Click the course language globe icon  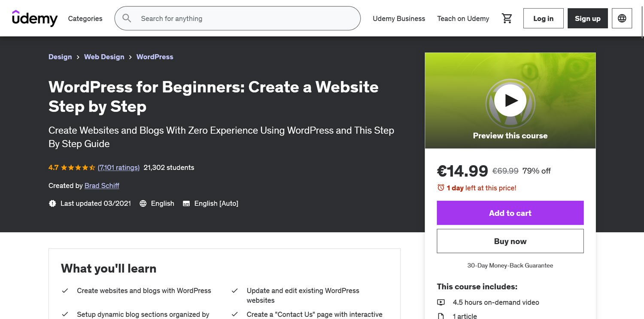(143, 204)
